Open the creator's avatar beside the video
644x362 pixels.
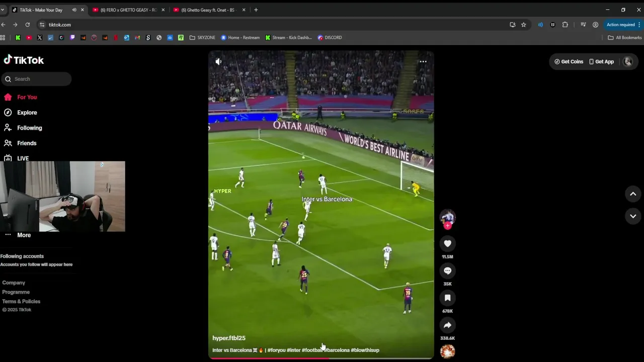click(x=447, y=217)
